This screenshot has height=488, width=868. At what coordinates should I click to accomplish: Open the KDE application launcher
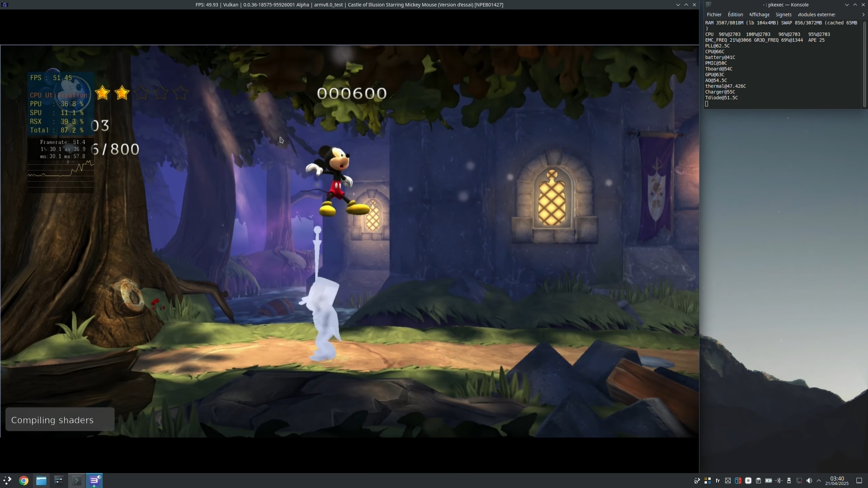point(7,481)
